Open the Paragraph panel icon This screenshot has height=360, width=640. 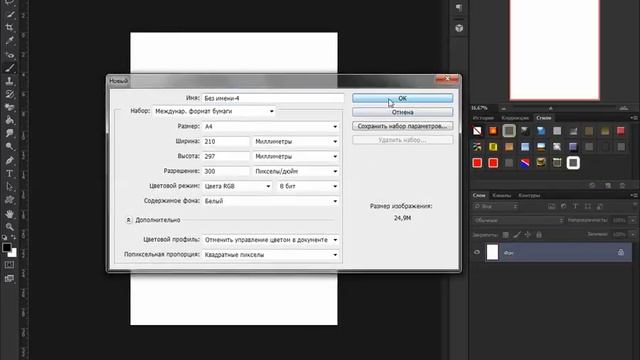[459, 7]
